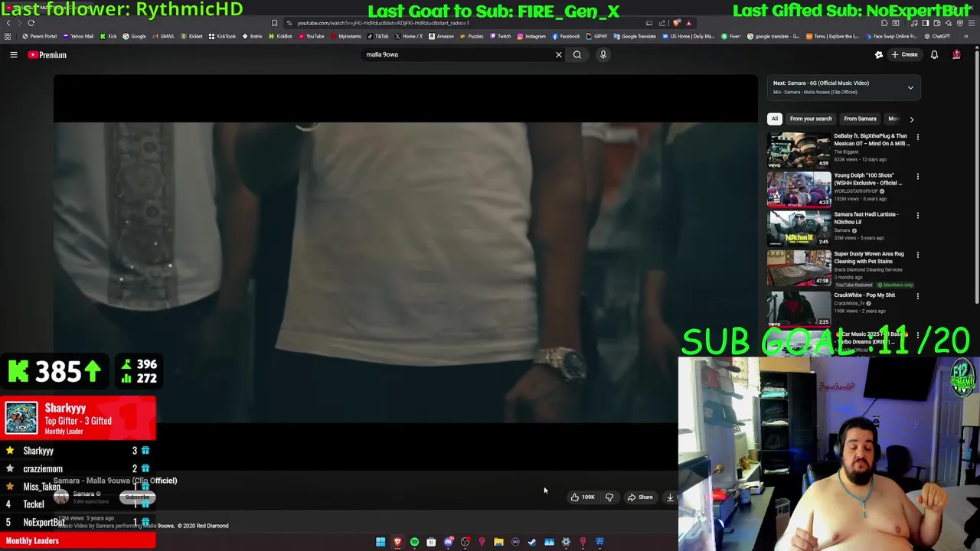Open the Super Dusty Woven Area Rug video title
The width and height of the screenshot is (980, 551).
(x=869, y=257)
